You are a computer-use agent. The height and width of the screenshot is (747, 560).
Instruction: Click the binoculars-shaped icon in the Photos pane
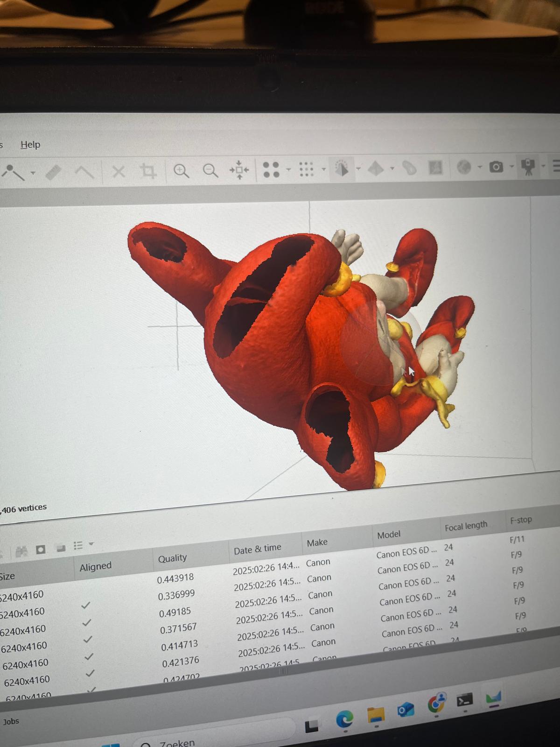tap(21, 551)
